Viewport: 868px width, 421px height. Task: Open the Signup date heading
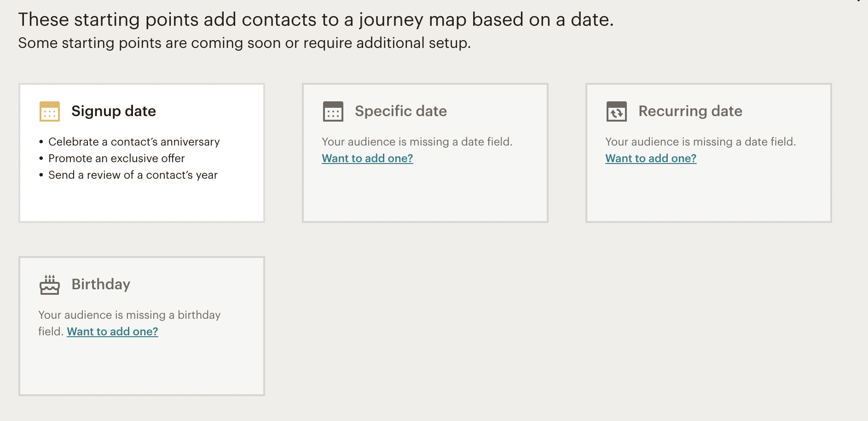pos(114,111)
